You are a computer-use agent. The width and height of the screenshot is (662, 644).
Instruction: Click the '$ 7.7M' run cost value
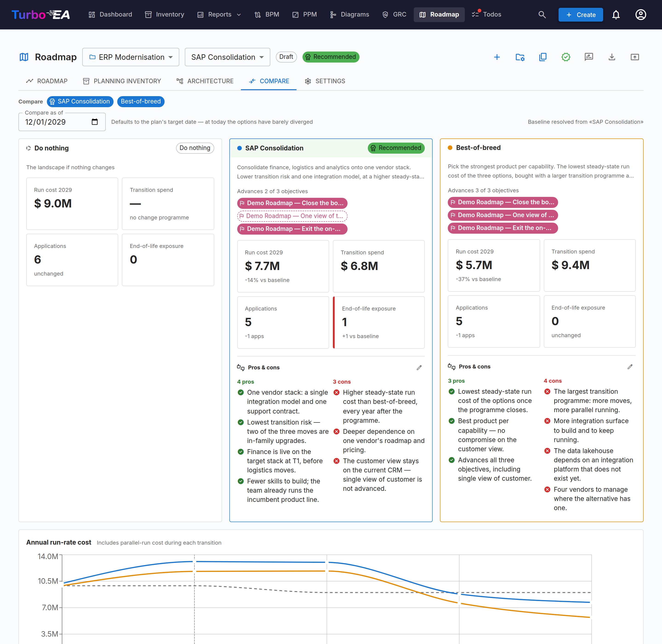262,266
